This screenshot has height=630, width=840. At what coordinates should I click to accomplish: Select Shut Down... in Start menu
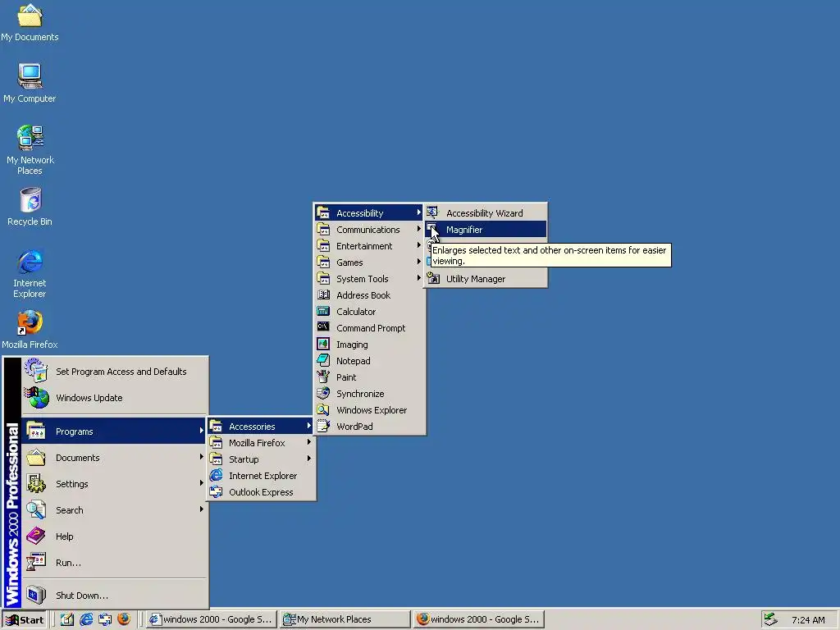pos(114,596)
